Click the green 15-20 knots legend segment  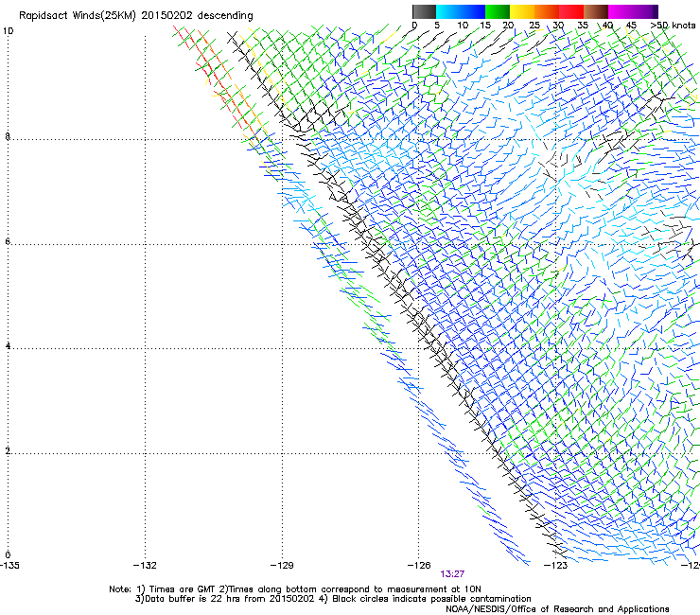click(498, 11)
